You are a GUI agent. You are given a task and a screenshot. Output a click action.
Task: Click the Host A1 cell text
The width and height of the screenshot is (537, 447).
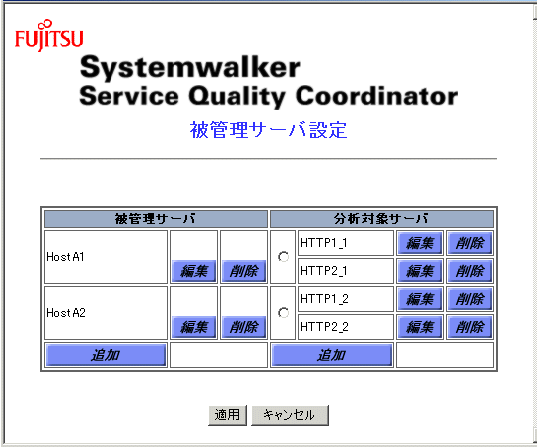pos(65,257)
